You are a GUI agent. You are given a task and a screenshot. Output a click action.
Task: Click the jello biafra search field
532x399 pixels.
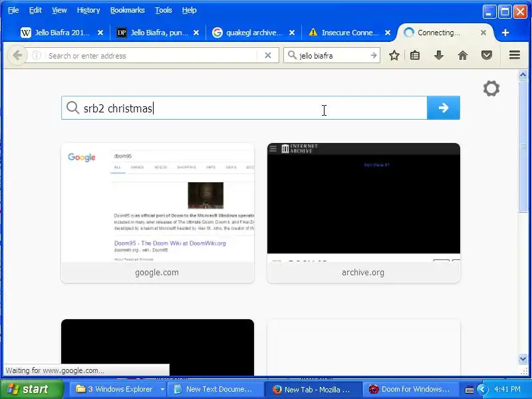332,55
